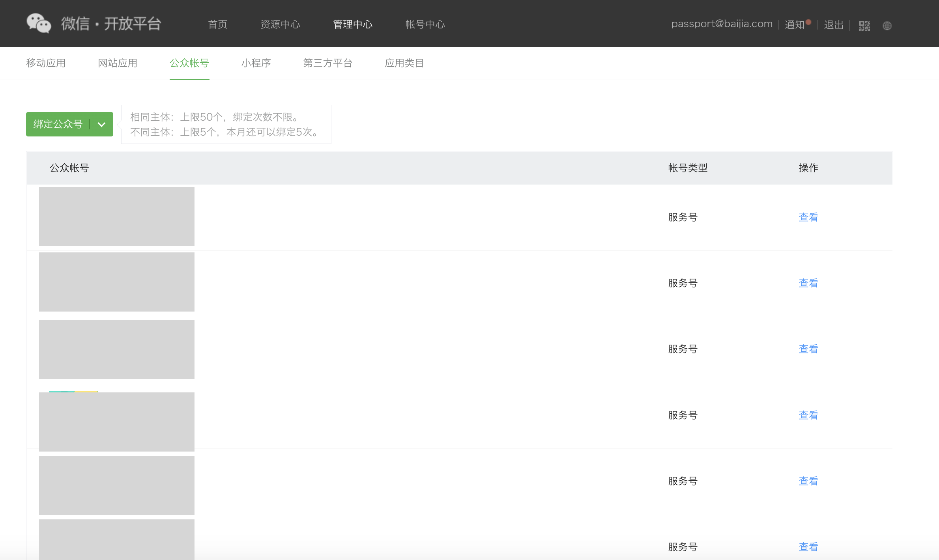The image size is (939, 560).
Task: Open the 小程序 tab
Action: click(256, 63)
